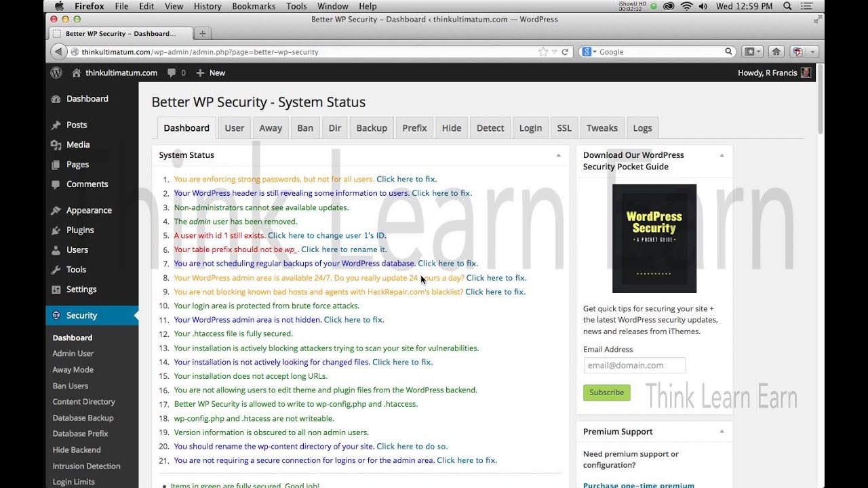
Task: Collapse the Premium Support panel
Action: coord(722,432)
